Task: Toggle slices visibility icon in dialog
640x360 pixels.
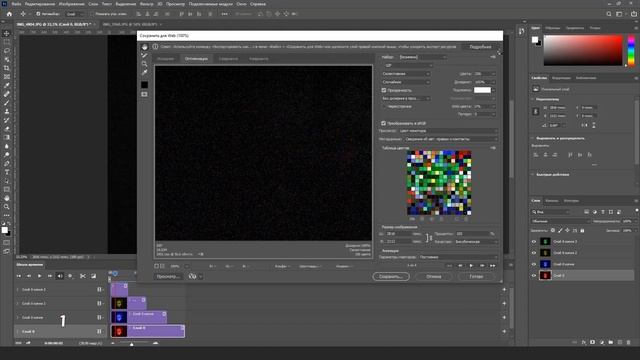Action: (x=144, y=94)
